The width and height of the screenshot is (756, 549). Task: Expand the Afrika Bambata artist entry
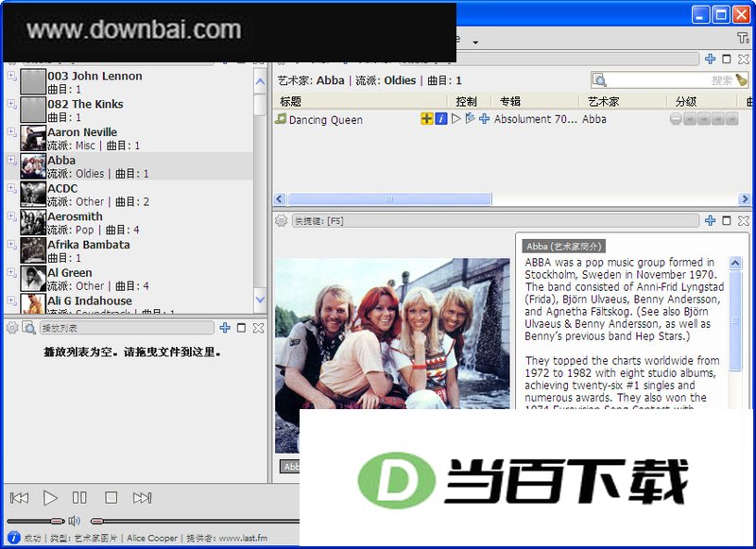(x=11, y=244)
